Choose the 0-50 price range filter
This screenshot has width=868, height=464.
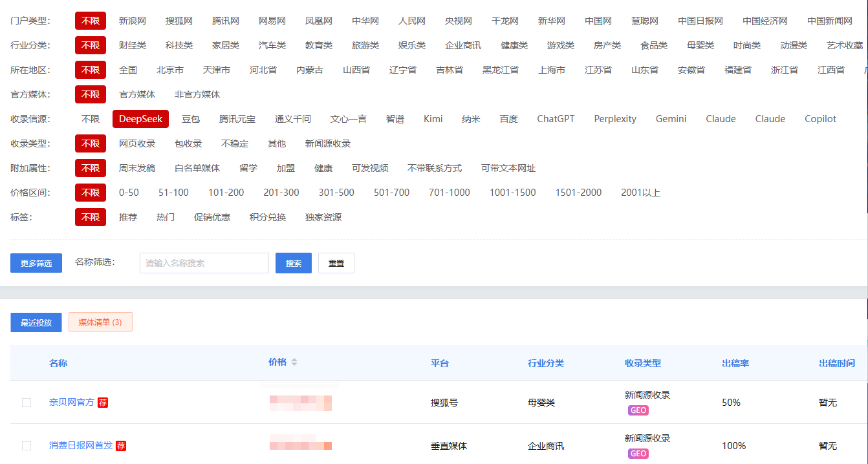coord(129,193)
